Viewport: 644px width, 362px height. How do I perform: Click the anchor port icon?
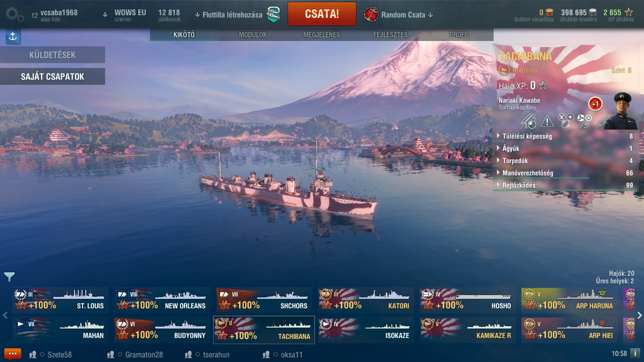pyautogui.click(x=13, y=37)
